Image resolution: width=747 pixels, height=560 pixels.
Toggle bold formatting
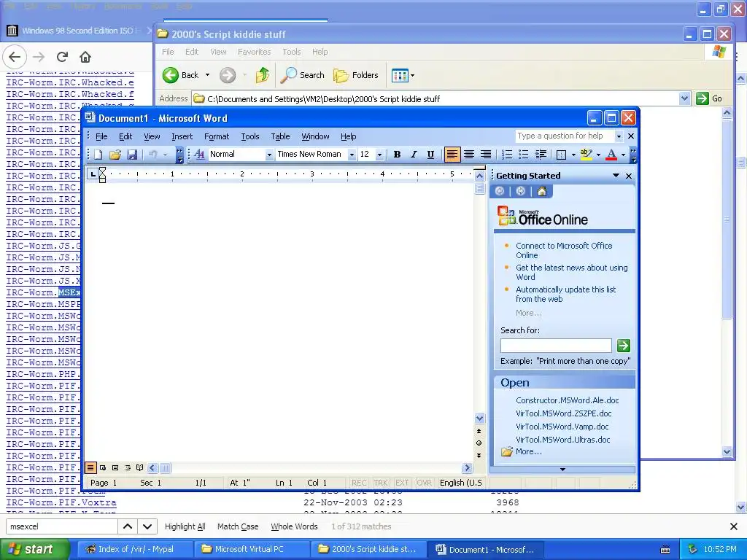[x=397, y=155]
